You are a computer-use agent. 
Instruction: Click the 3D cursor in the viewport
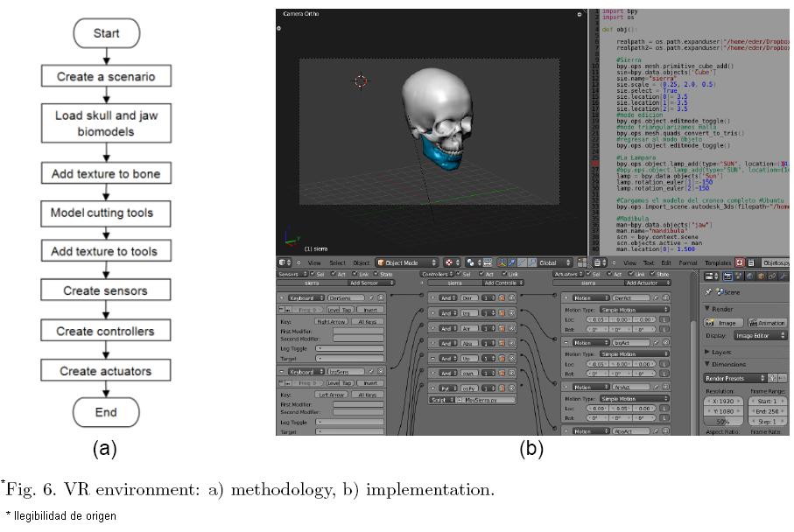click(x=361, y=81)
